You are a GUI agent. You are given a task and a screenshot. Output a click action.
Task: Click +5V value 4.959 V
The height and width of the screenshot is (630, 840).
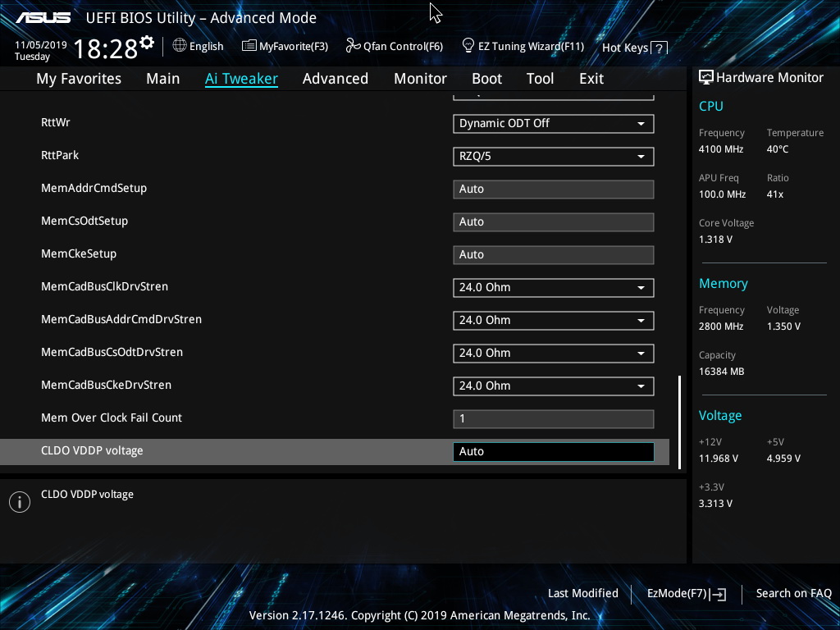(783, 459)
